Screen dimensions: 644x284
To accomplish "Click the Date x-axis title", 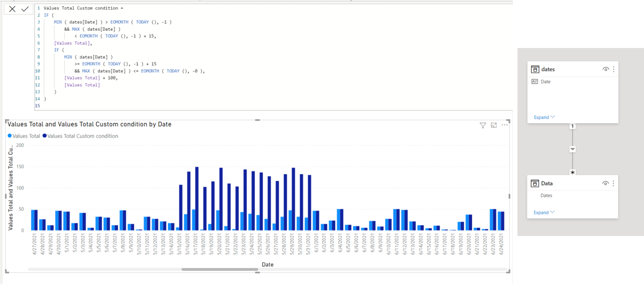I will tap(267, 264).
